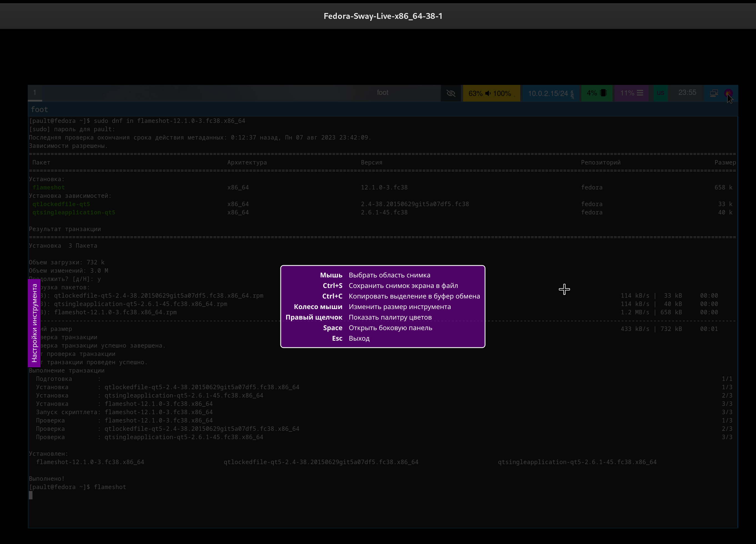
Task: Click the Esc shortcut label
Action: tap(337, 338)
